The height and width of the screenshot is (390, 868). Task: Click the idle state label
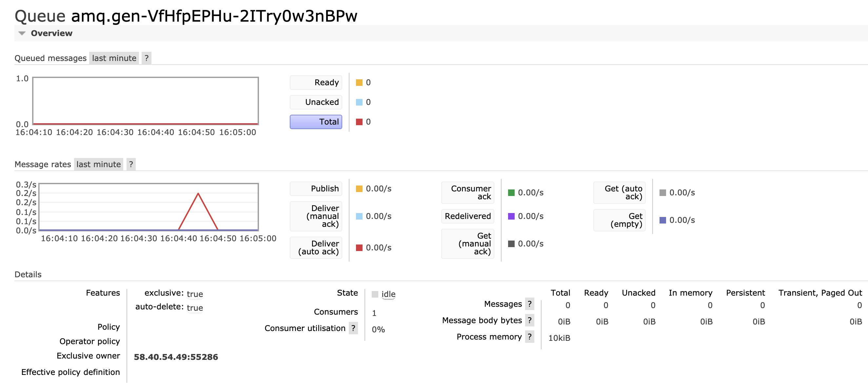pyautogui.click(x=388, y=294)
